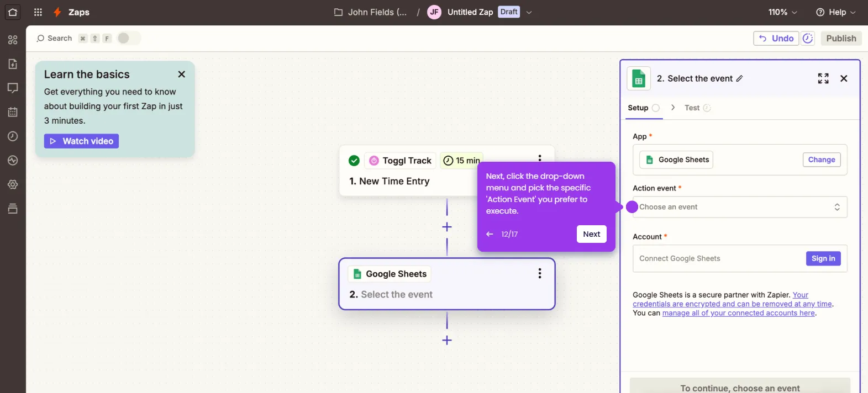The image size is (868, 393).
Task: Add a step after Google Sheets
Action: pyautogui.click(x=447, y=341)
